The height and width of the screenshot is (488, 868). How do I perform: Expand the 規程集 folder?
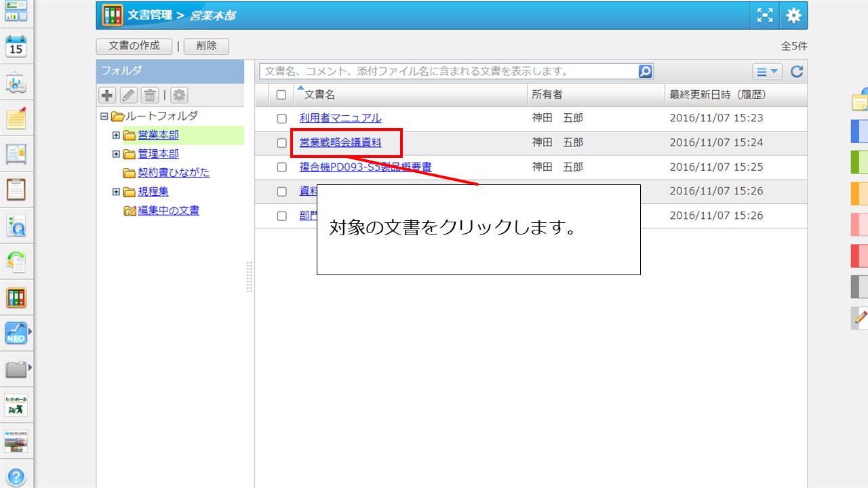click(115, 191)
